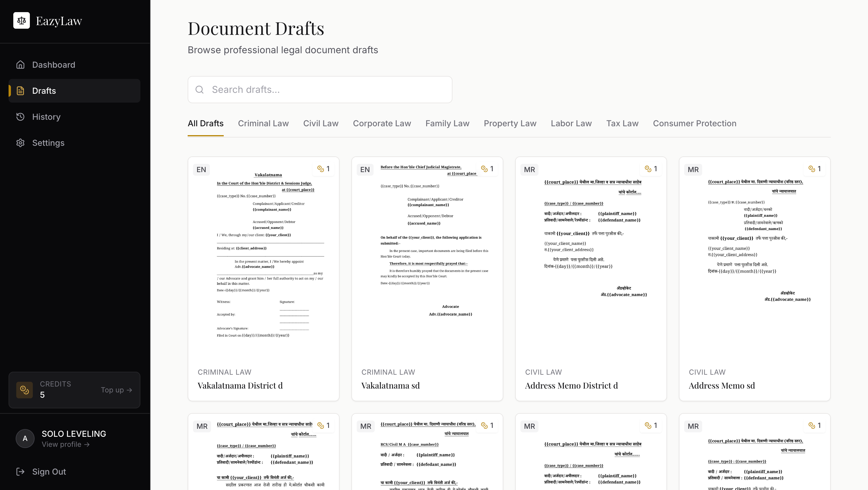The width and height of the screenshot is (868, 490).
Task: Click the Drafts document icon in sidebar
Action: coord(20,91)
